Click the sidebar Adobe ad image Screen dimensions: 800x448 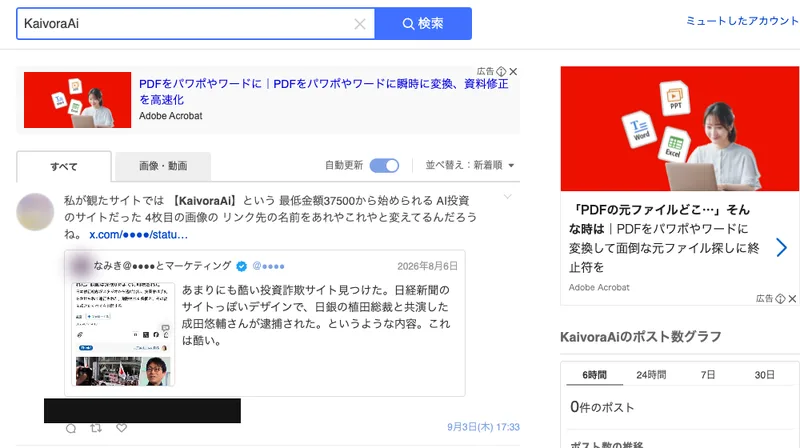[680, 129]
